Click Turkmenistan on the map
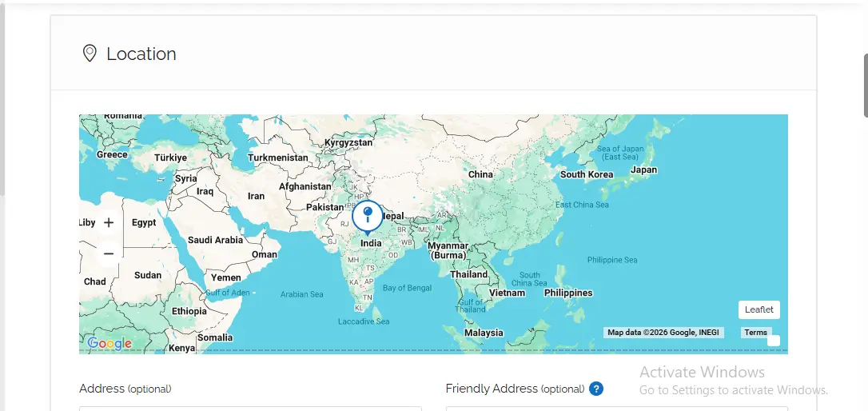 277,158
